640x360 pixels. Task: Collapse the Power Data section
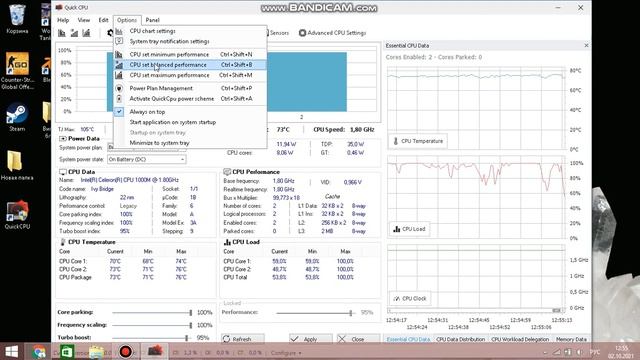63,139
